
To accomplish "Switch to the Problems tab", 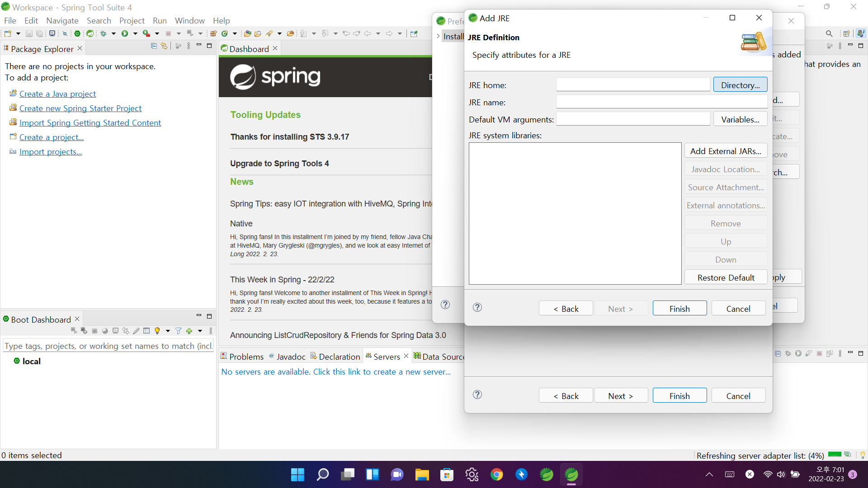I will (242, 357).
